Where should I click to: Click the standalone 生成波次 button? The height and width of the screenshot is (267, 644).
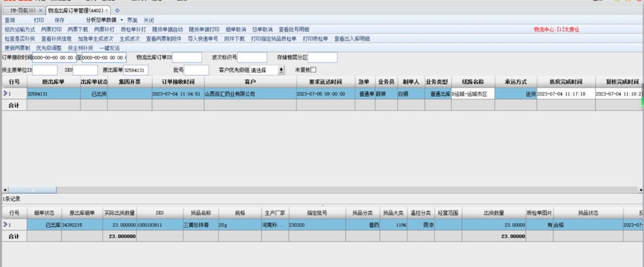coord(130,39)
